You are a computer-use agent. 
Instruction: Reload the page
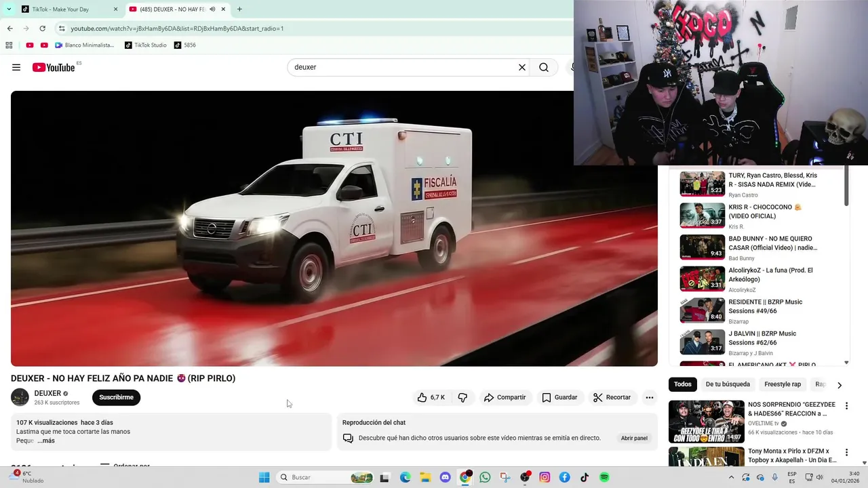click(x=42, y=28)
